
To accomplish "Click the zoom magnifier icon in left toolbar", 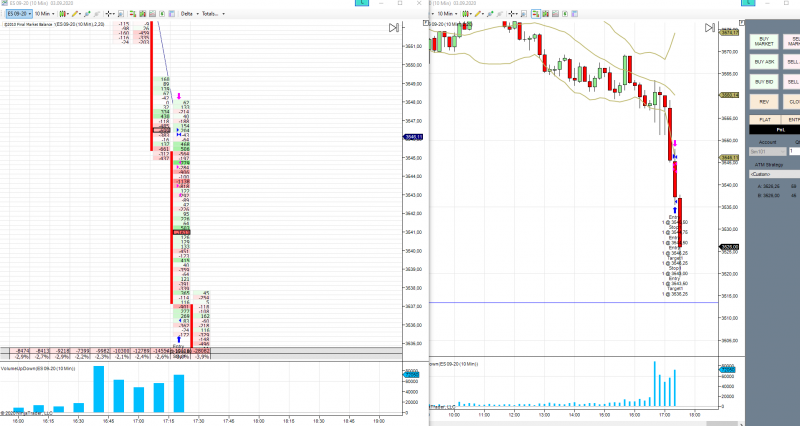I will (x=121, y=14).
